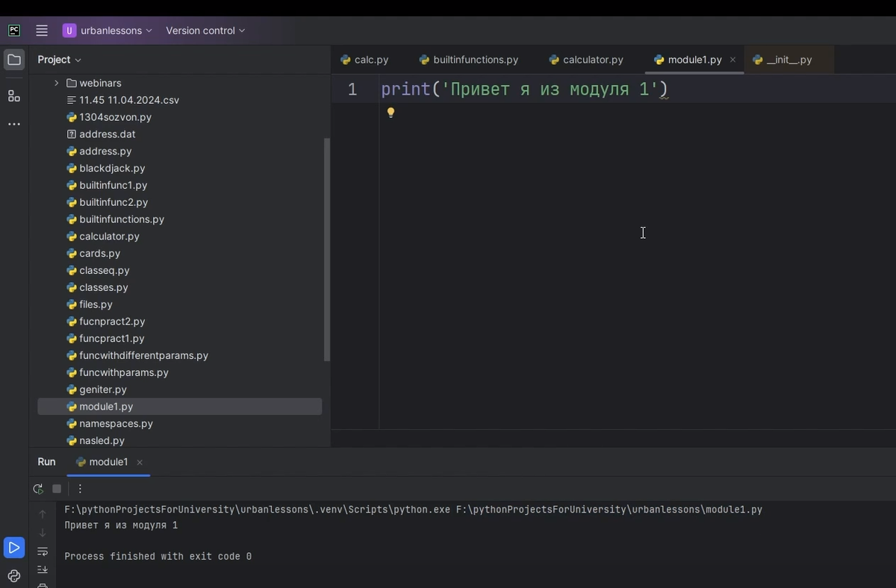The width and height of the screenshot is (896, 588).
Task: Select builtinfunc2.py in project tree
Action: [108, 202]
